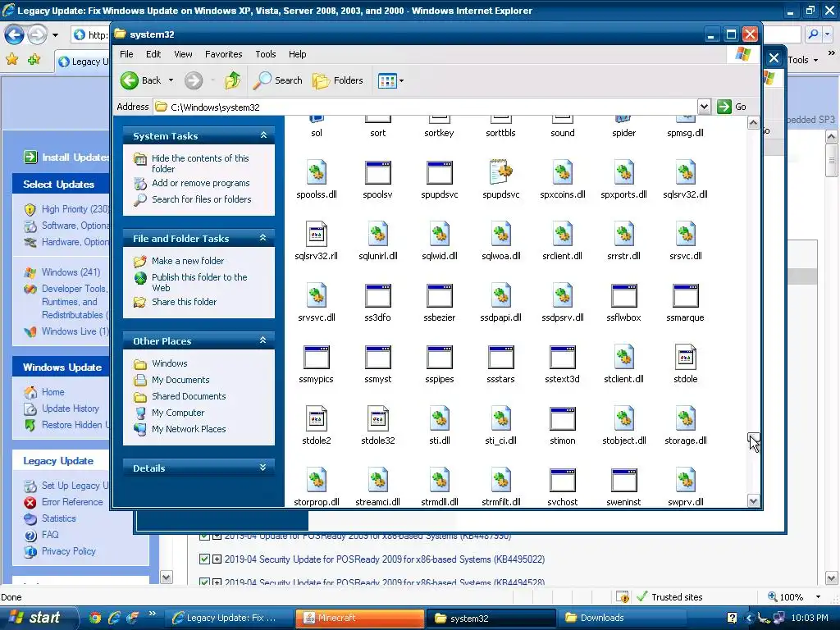Click the file list scroll down arrow
The image size is (840, 630).
pyautogui.click(x=753, y=501)
